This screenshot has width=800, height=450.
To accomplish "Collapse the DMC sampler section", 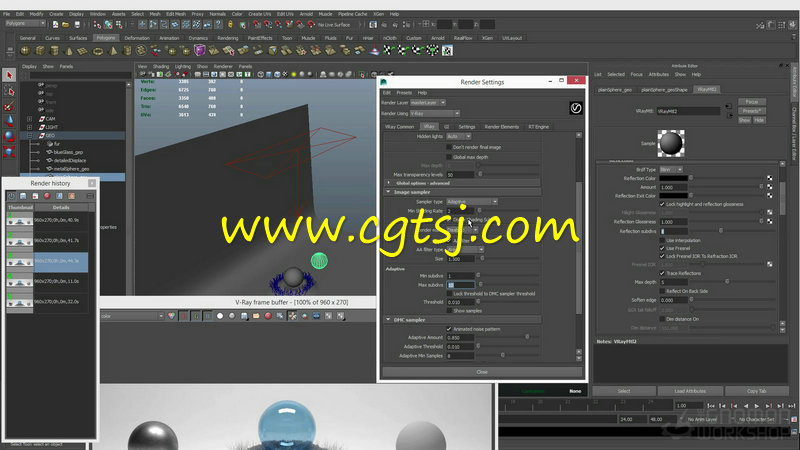I will (x=388, y=320).
